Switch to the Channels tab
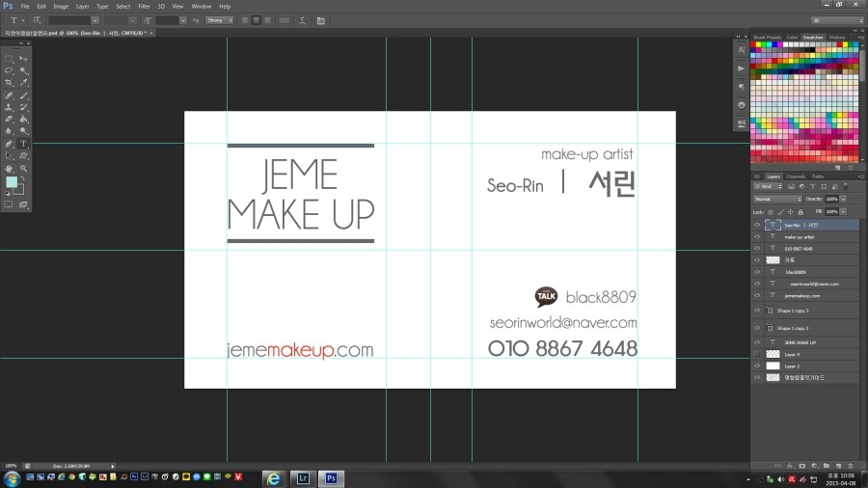868x488 pixels. [796, 176]
